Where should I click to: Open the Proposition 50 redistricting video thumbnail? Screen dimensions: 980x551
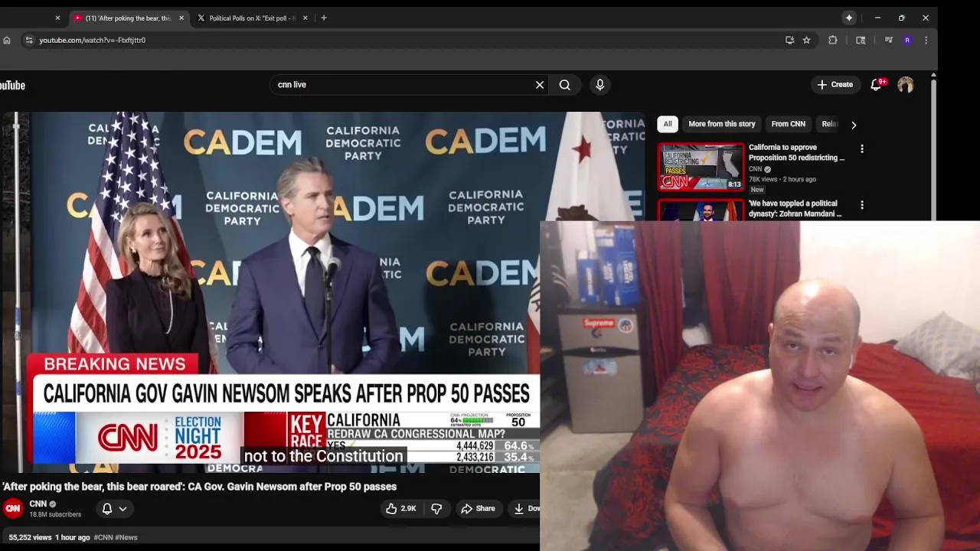pyautogui.click(x=701, y=166)
